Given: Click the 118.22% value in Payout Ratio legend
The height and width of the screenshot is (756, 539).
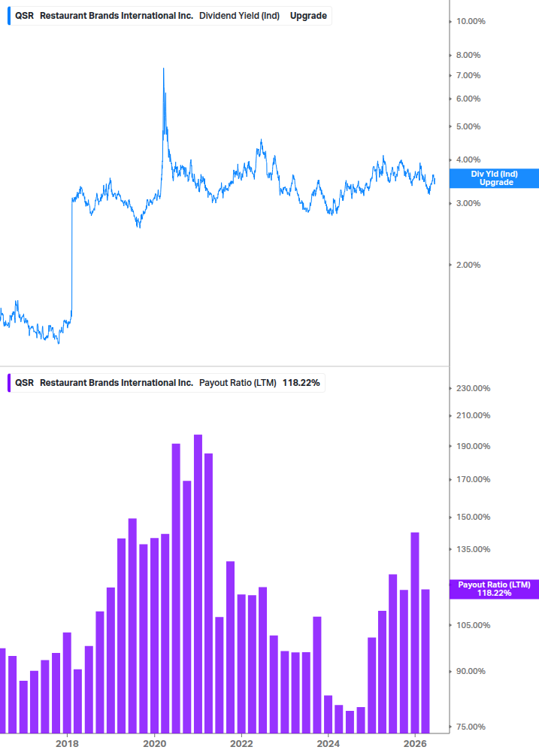Looking at the screenshot, I should 301,383.
